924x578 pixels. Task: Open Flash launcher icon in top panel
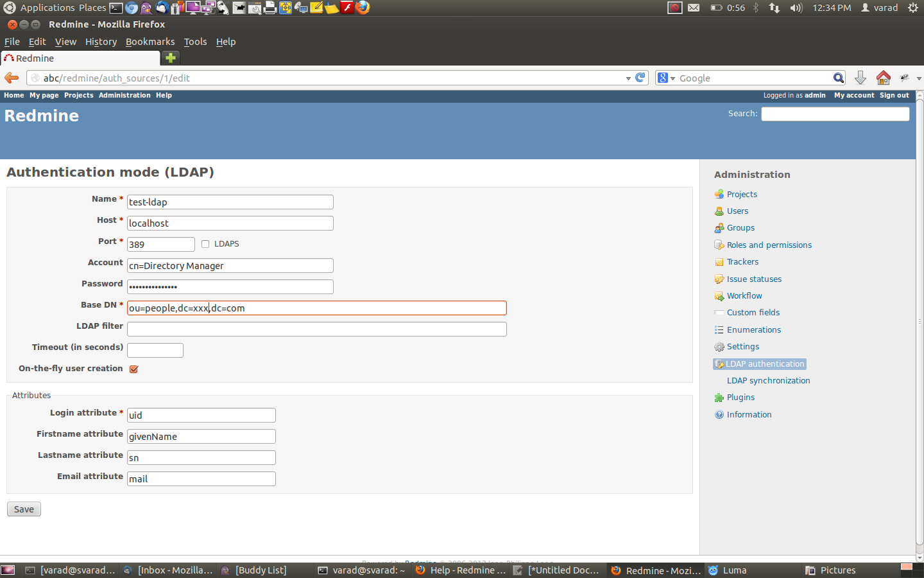click(347, 8)
